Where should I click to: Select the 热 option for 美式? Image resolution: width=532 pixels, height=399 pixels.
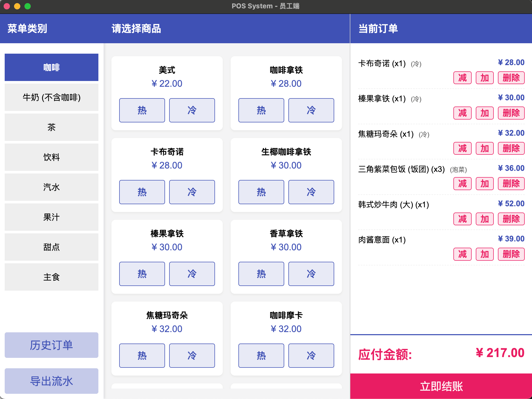142,110
